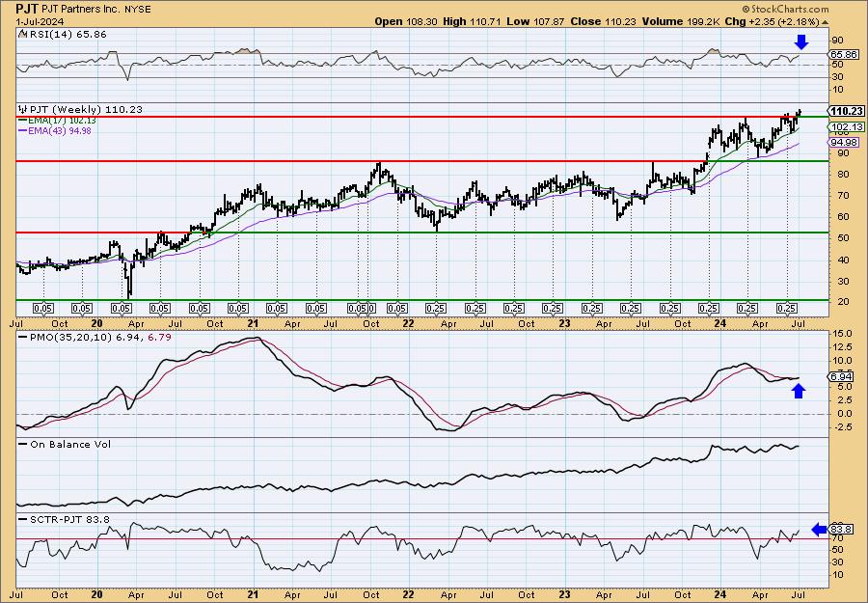Click the RSI(14) 65.86 panel label
Screen dimensions: 868x603
coord(68,35)
